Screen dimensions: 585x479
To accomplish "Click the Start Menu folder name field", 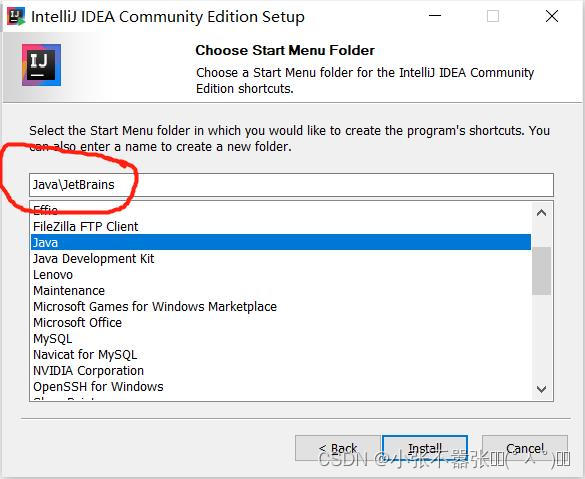I will tap(291, 185).
